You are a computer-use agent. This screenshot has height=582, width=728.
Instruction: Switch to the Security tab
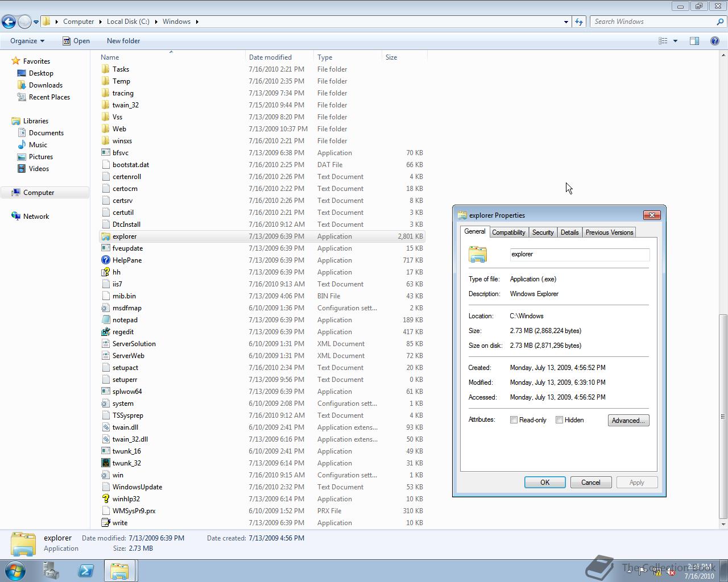coord(543,232)
